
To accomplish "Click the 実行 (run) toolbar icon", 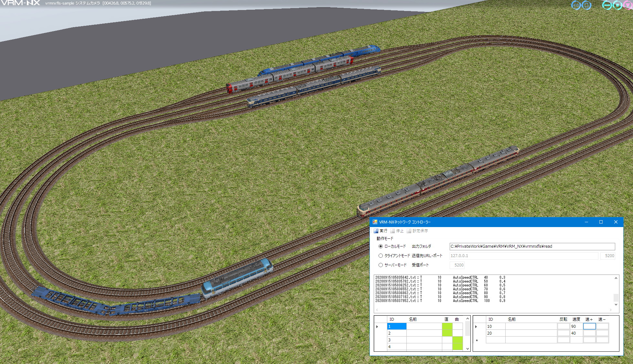I will (376, 231).
